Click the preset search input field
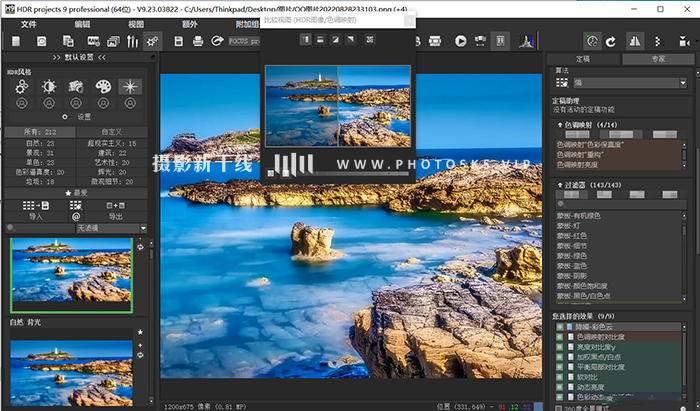700x411 pixels. point(40,228)
